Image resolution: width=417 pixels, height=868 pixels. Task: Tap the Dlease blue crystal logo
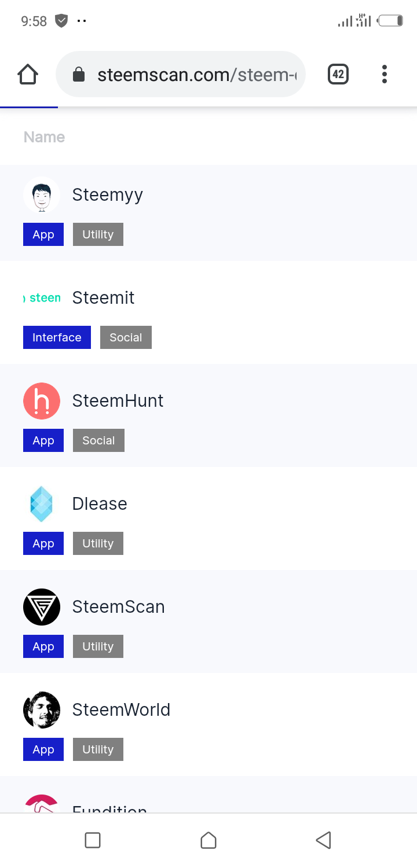pos(42,504)
